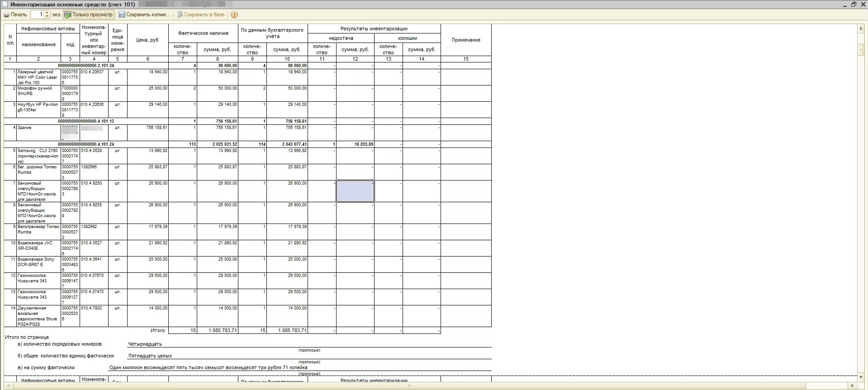This screenshot has height=390, width=868.
Task: Click cell Samsung CLX 2160
Action: point(38,156)
